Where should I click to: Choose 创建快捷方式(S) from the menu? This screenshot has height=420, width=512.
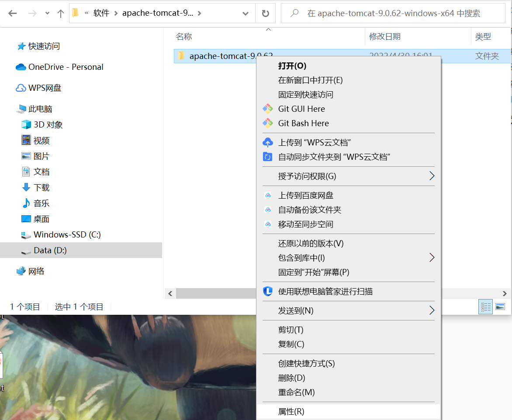point(349,364)
